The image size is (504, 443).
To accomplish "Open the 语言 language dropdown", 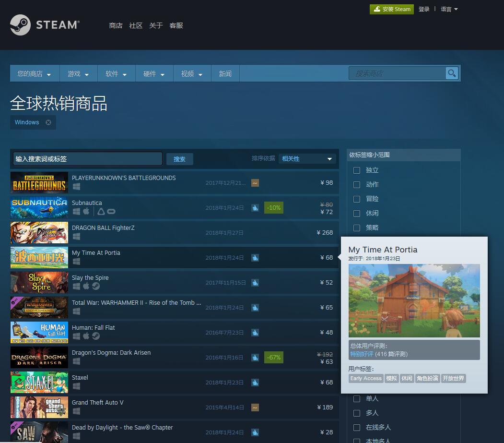I will click(449, 9).
